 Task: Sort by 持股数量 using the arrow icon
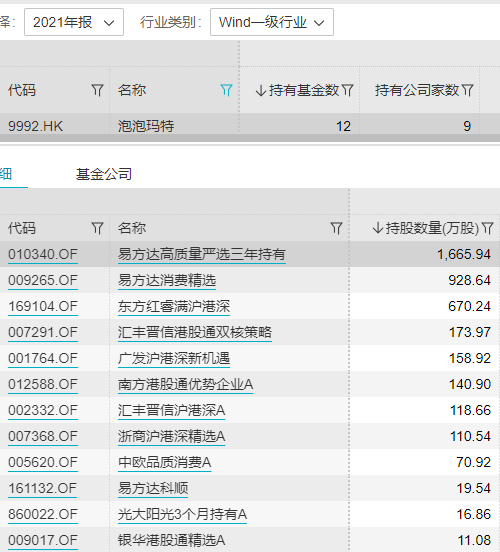coord(377,228)
